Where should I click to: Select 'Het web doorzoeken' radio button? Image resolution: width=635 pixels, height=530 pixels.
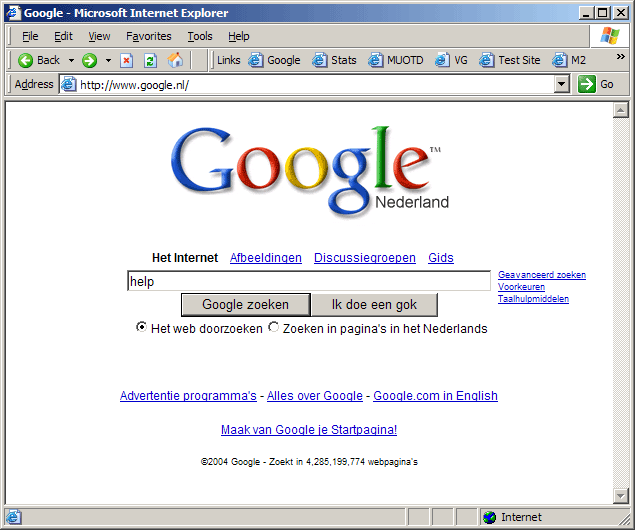tap(142, 328)
